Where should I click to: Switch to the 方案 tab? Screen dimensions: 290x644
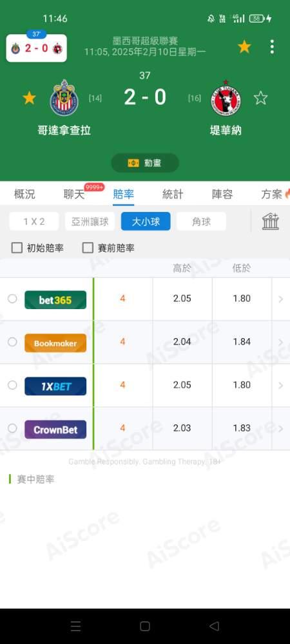(272, 194)
